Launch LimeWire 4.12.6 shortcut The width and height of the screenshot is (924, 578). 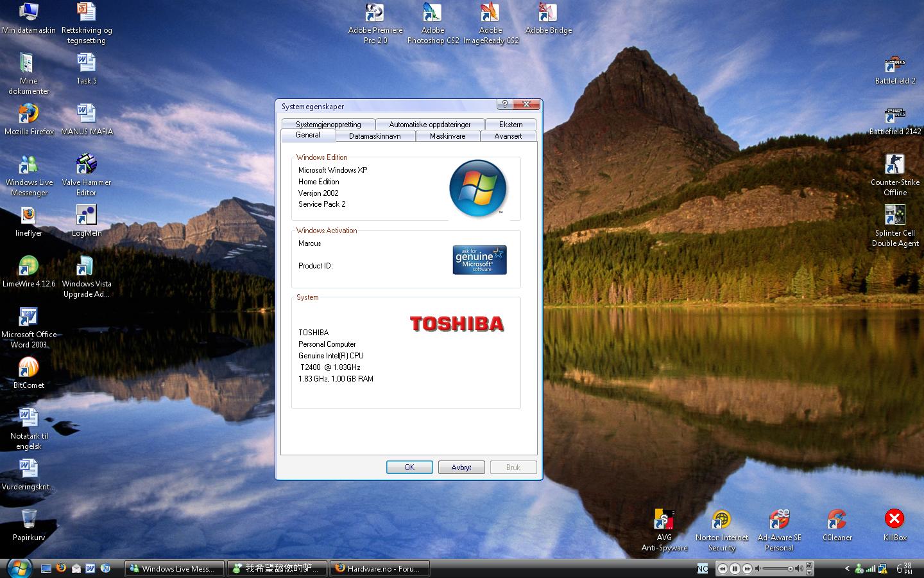click(x=28, y=272)
